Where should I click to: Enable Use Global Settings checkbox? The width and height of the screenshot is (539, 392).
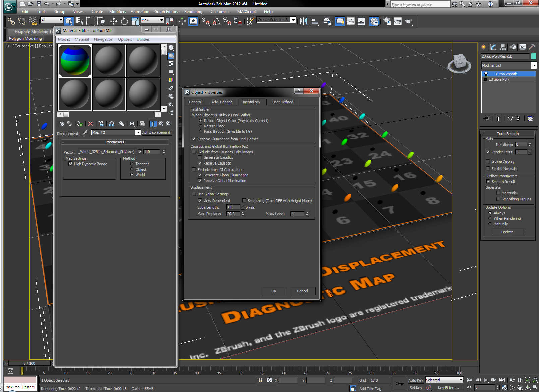[194, 194]
